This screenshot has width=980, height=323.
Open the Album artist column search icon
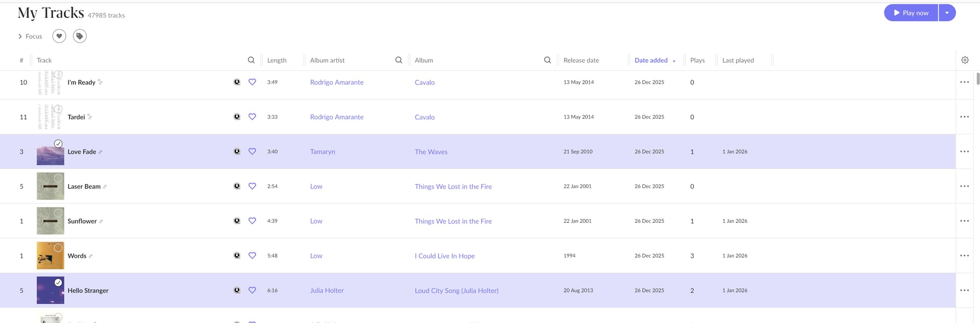399,60
